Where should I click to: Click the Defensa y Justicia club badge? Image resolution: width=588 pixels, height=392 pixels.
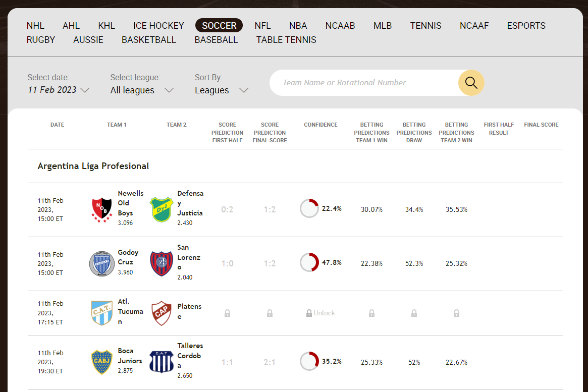point(161,208)
